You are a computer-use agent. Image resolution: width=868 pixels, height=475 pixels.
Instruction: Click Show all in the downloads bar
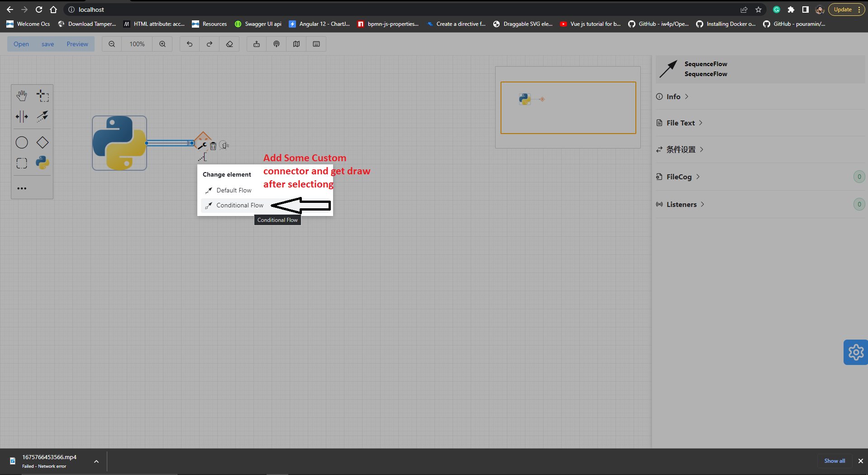834,461
